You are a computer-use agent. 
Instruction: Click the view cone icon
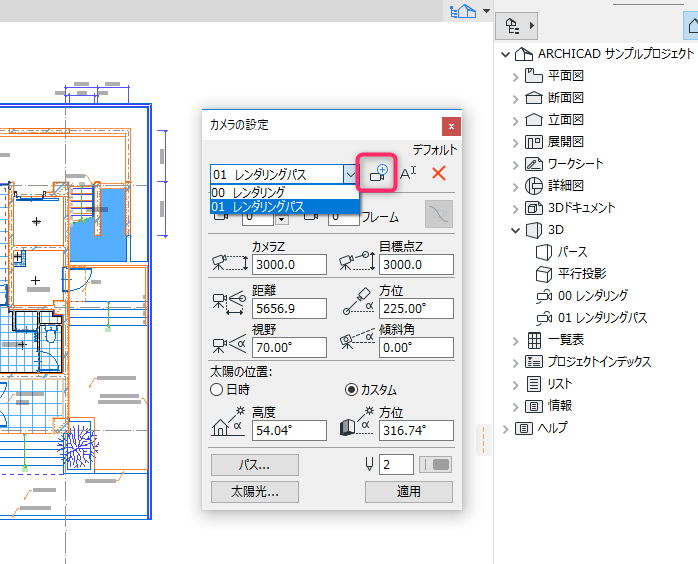click(229, 344)
